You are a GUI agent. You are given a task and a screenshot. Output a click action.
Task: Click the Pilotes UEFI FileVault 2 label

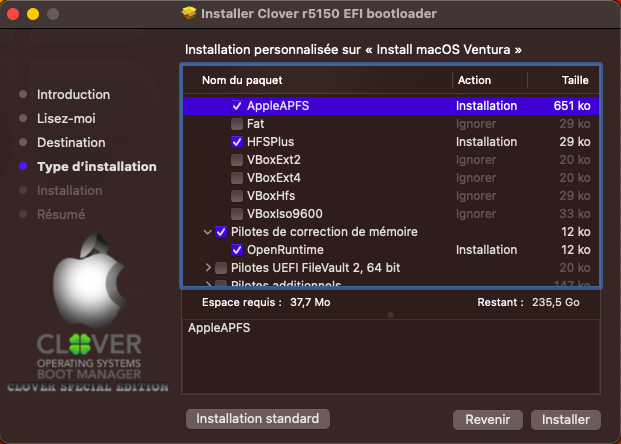(x=315, y=268)
